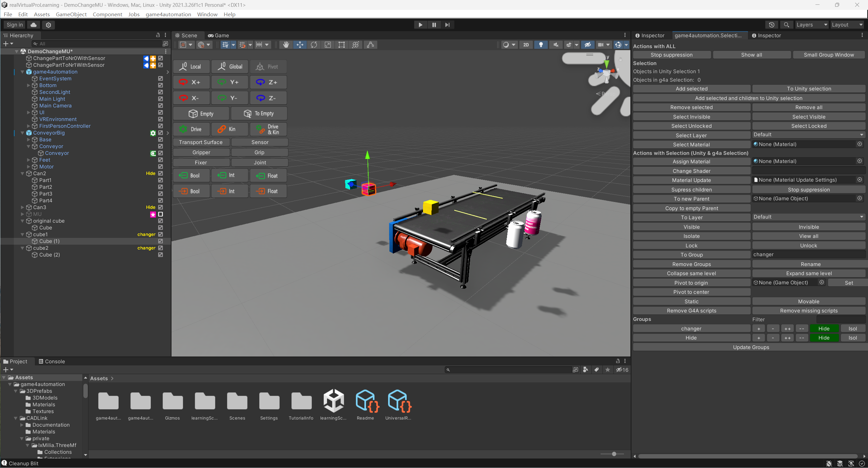Switch to the Game tab
The height and width of the screenshot is (468, 868).
(218, 36)
